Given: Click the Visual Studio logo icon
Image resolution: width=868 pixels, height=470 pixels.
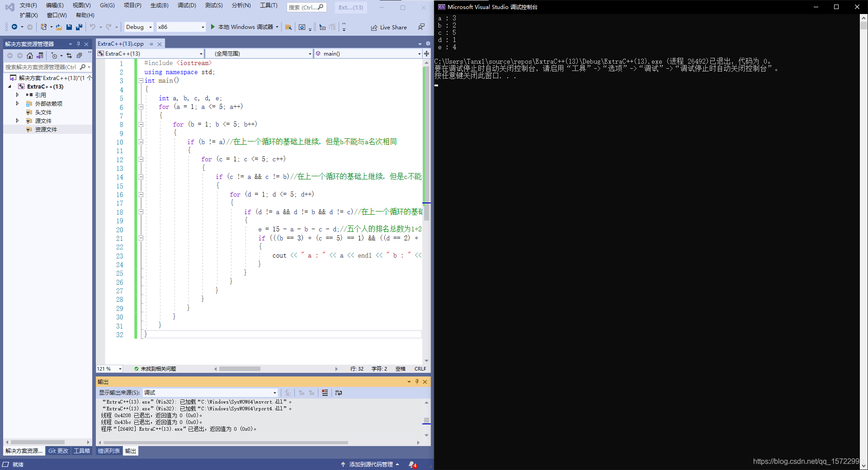Looking at the screenshot, I should [9, 7].
